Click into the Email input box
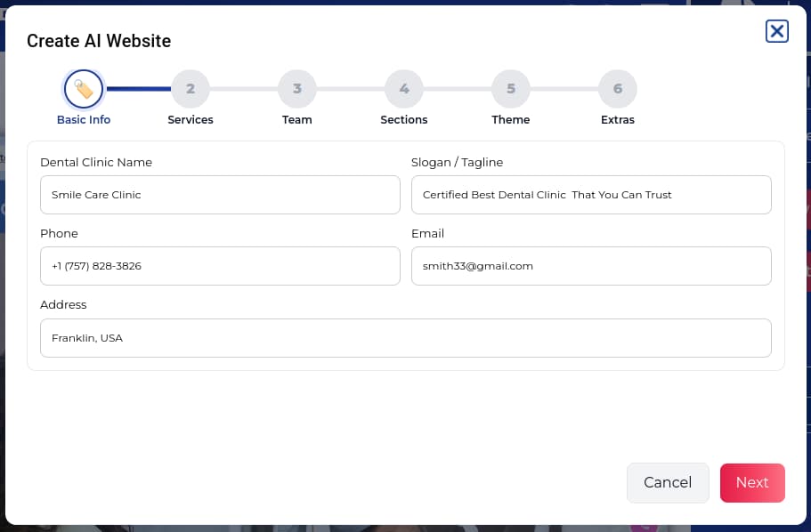The height and width of the screenshot is (532, 811). click(x=591, y=266)
